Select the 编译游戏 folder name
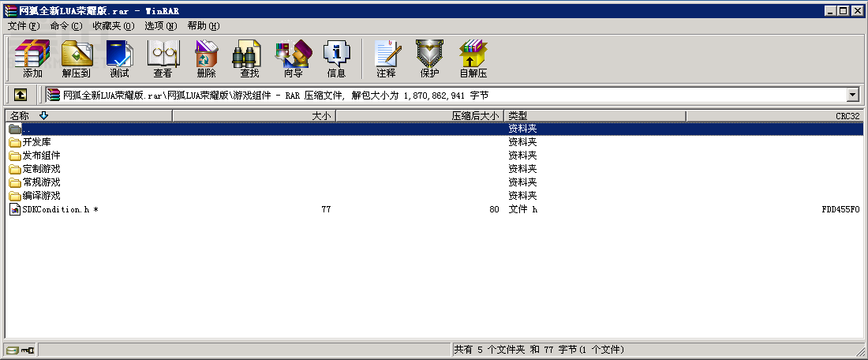This screenshot has width=868, height=360. click(42, 196)
